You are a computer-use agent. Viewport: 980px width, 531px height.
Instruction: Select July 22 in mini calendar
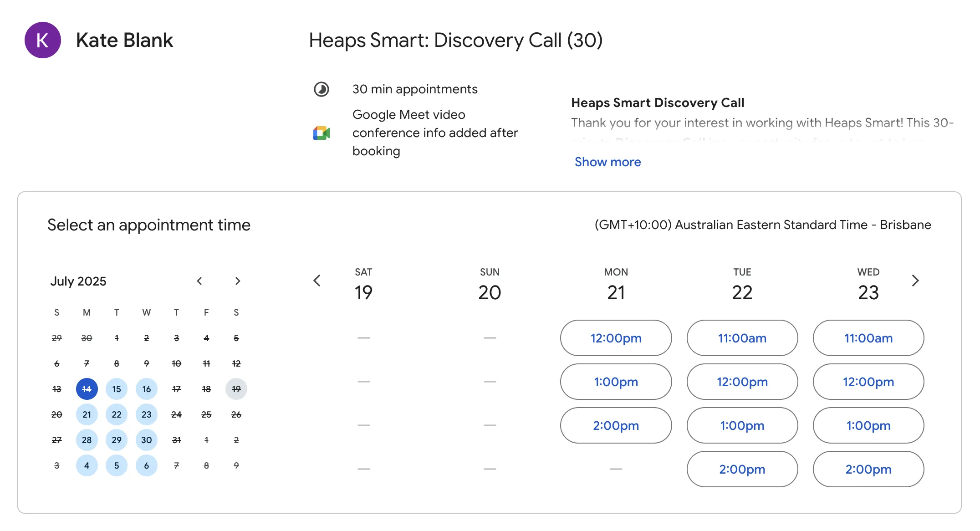click(x=117, y=414)
